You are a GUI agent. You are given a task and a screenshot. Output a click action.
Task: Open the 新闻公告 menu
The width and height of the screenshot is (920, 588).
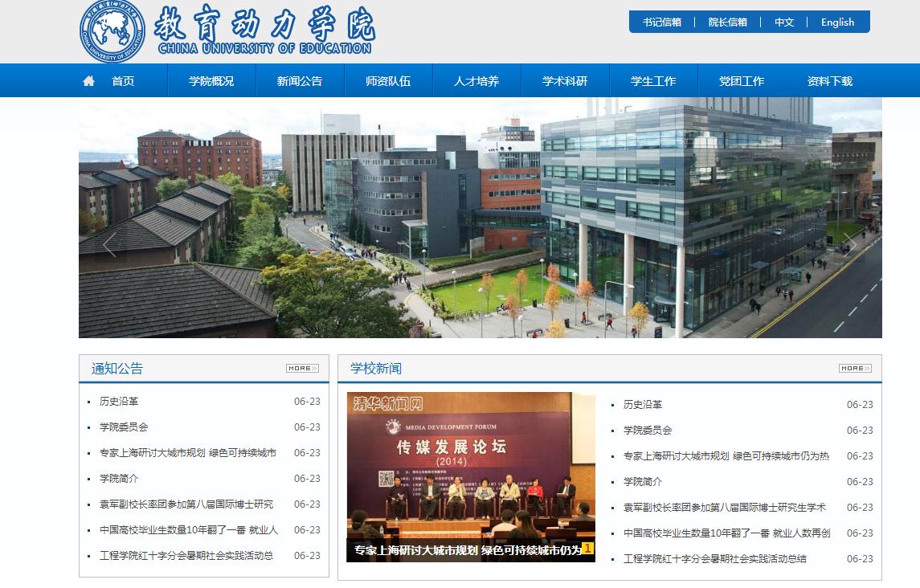click(x=300, y=81)
